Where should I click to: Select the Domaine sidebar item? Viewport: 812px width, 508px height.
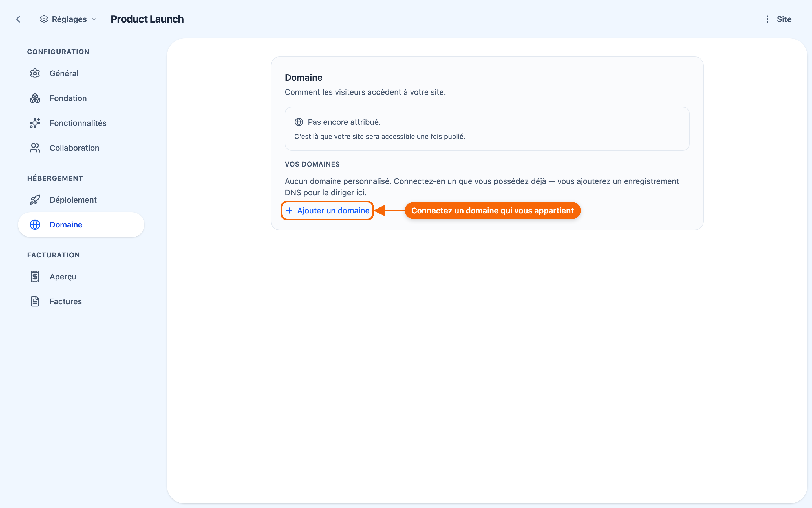(81, 224)
